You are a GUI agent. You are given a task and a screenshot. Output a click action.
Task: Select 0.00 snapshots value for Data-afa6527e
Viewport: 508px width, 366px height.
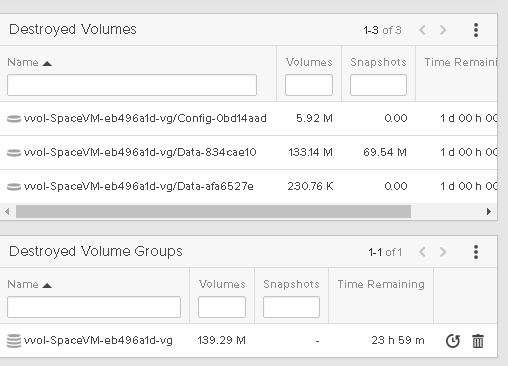[396, 186]
